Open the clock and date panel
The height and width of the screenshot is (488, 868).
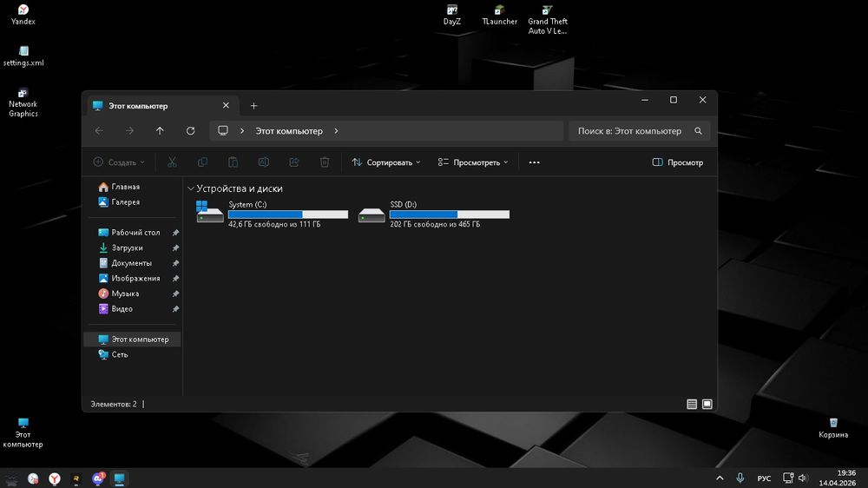pos(838,478)
